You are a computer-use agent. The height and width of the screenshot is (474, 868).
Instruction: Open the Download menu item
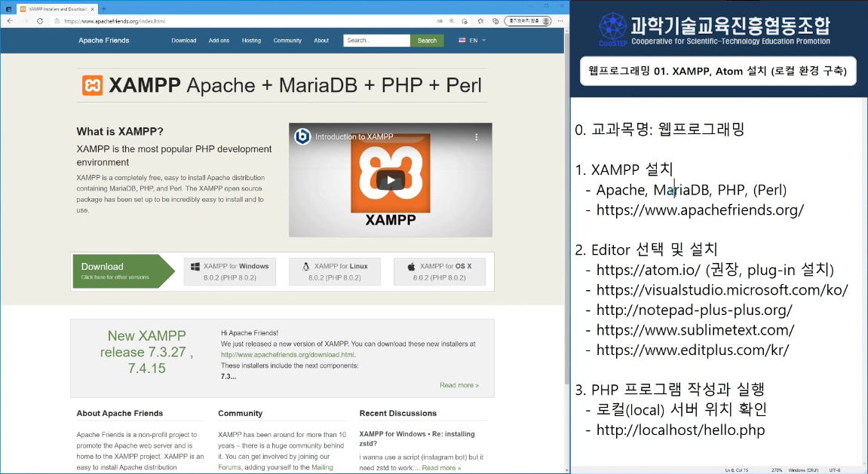(183, 41)
